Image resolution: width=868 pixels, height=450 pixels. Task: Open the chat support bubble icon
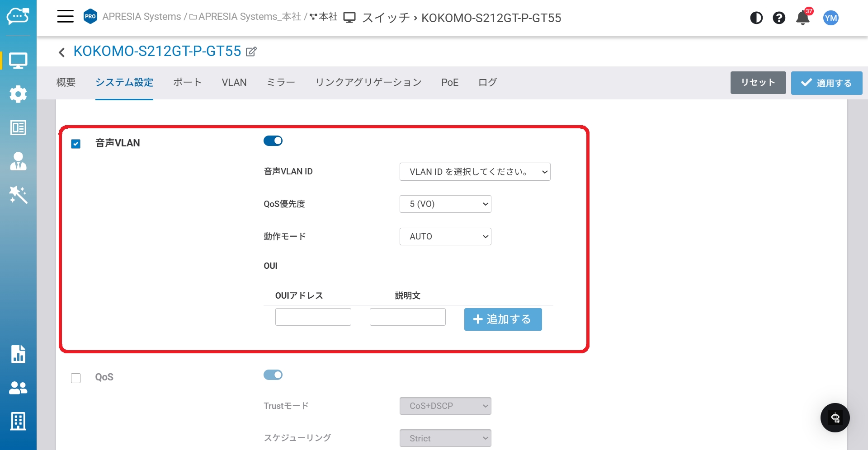[x=835, y=417]
